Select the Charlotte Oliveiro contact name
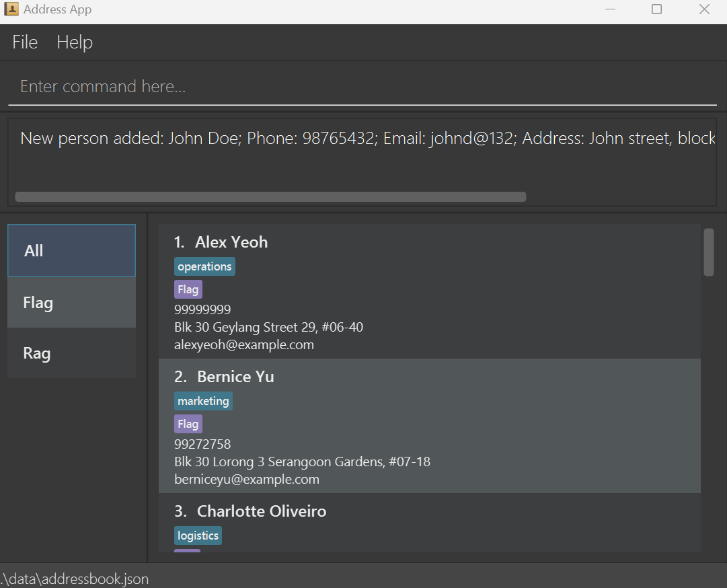 tap(262, 511)
